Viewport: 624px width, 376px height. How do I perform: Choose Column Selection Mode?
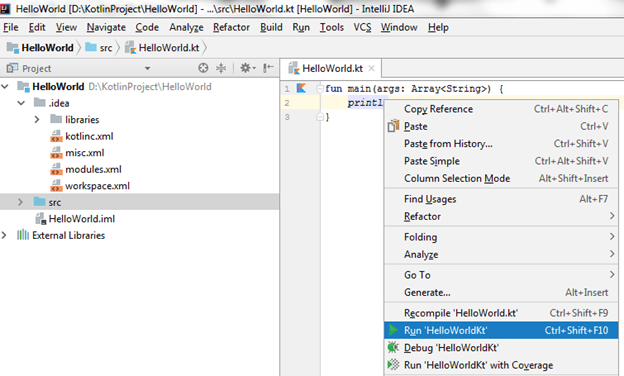[x=501, y=178]
